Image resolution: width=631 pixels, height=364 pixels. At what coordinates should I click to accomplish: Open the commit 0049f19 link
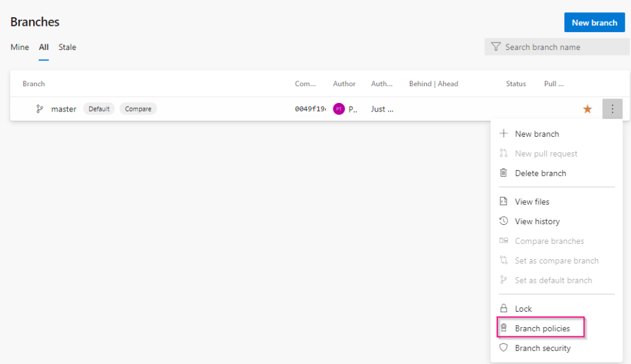tap(306, 108)
